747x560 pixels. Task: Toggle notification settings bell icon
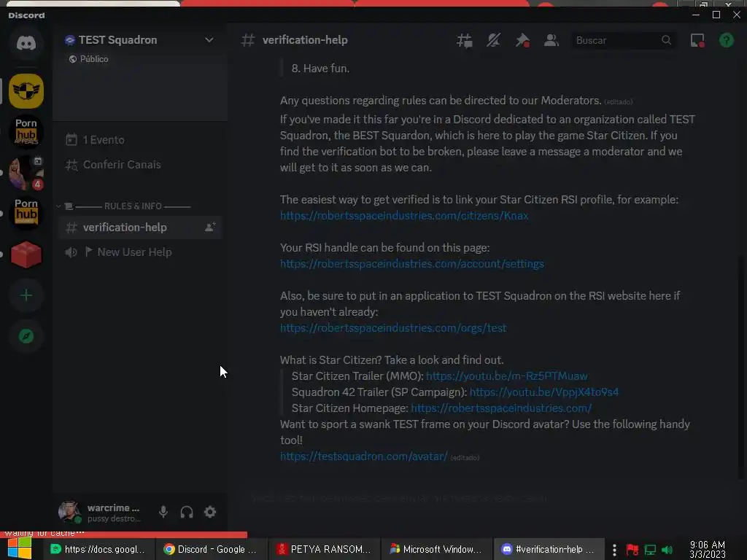[x=494, y=41]
